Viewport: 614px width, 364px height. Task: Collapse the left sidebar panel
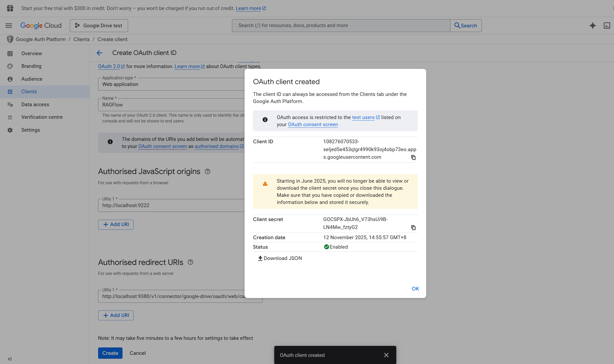pos(10,359)
